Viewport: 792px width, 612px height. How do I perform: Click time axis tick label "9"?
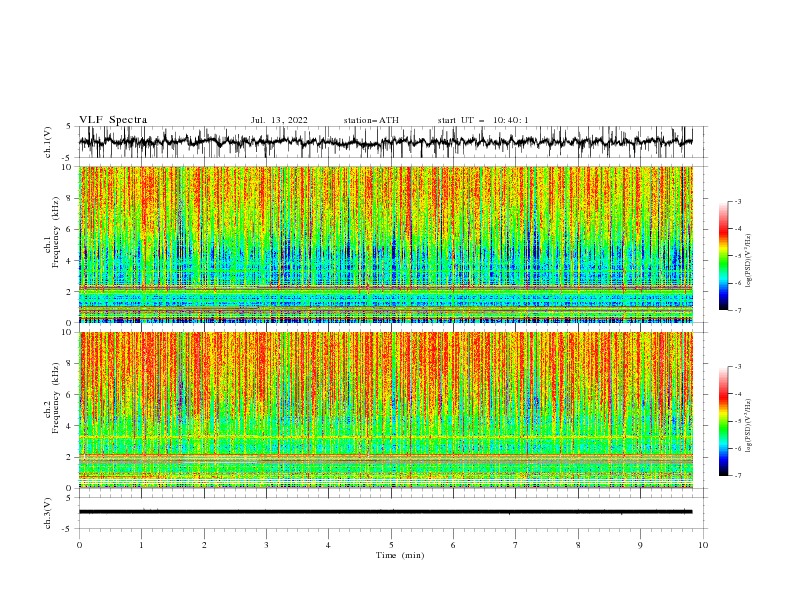(x=640, y=545)
